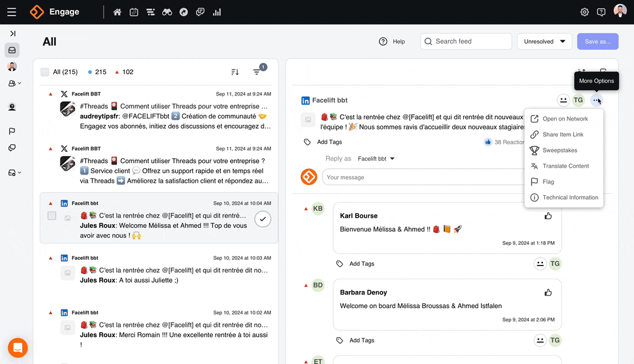Image resolution: width=634 pixels, height=364 pixels.
Task: Mark the Jules Roux Welcome Mélissa item resolved
Action: pos(263,219)
